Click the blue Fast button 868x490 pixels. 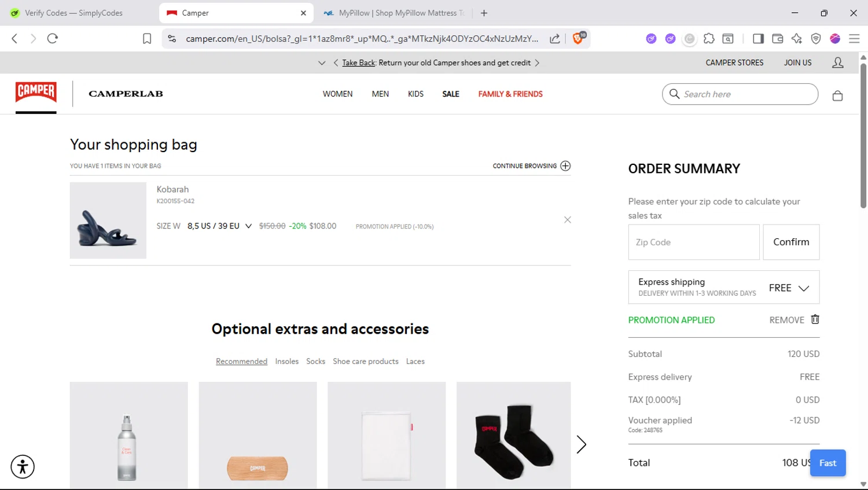point(827,463)
